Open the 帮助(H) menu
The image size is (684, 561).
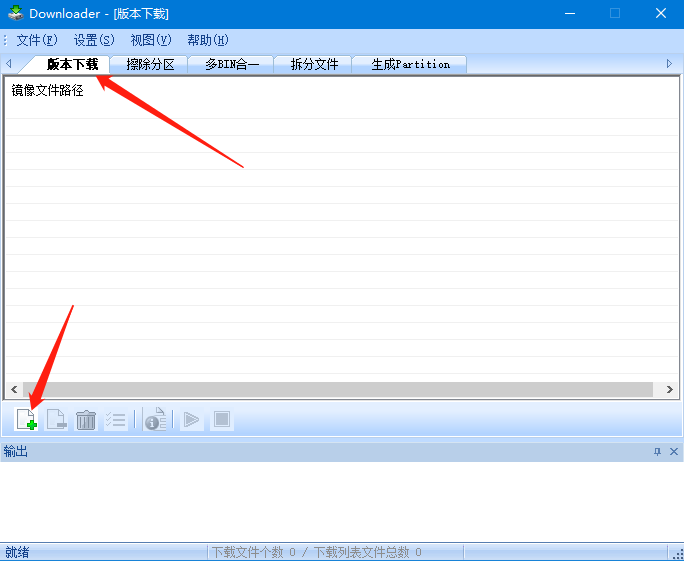pos(208,40)
